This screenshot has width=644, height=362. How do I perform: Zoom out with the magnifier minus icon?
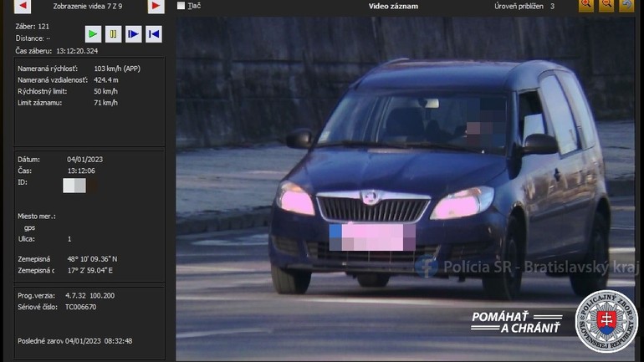pos(606,6)
